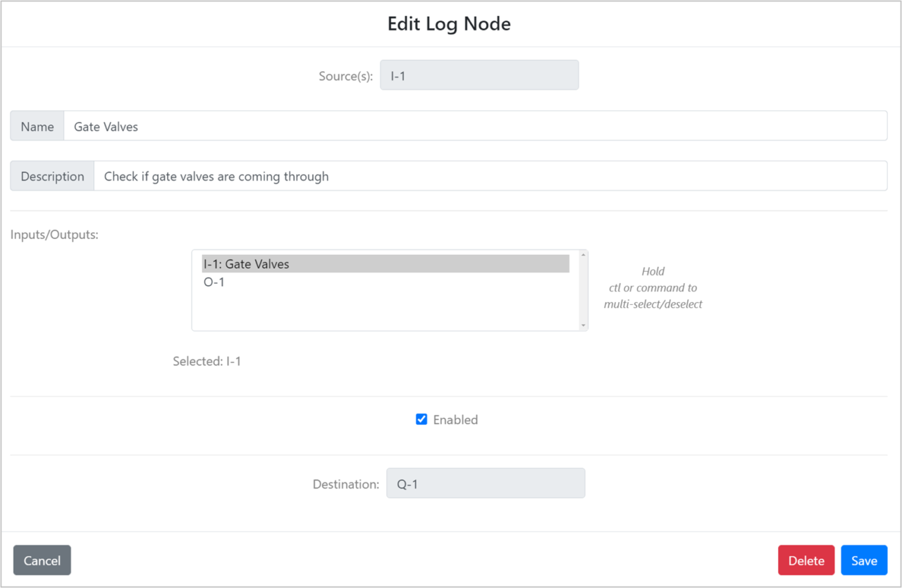This screenshot has height=588, width=902.
Task: Re-enable the log node checkbox
Action: tap(421, 418)
